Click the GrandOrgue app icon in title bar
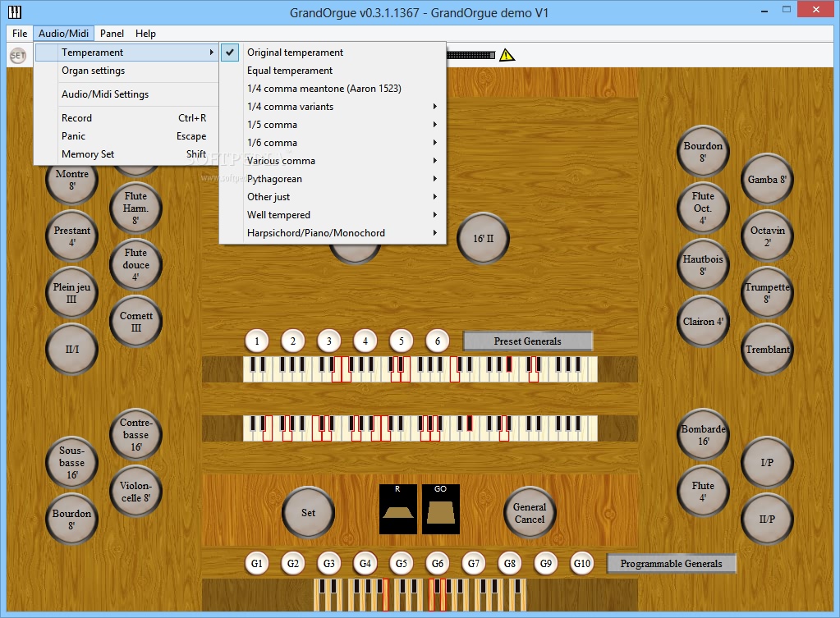 15,11
